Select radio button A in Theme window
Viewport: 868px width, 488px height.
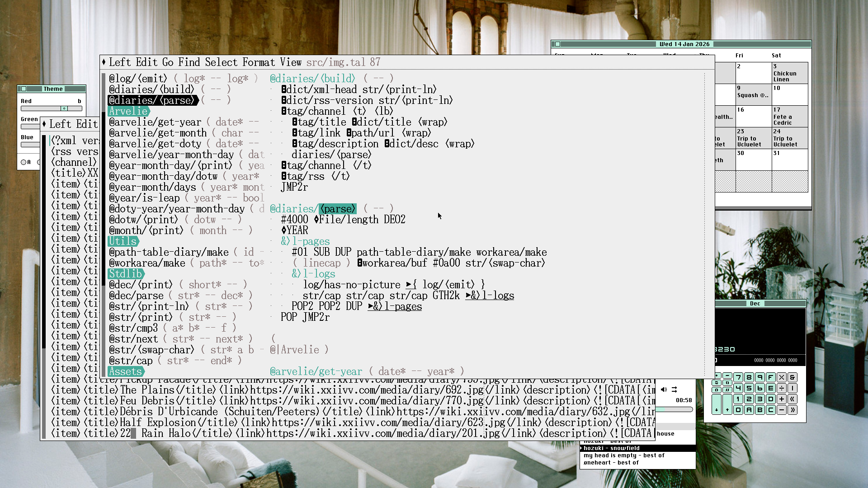tap(24, 162)
